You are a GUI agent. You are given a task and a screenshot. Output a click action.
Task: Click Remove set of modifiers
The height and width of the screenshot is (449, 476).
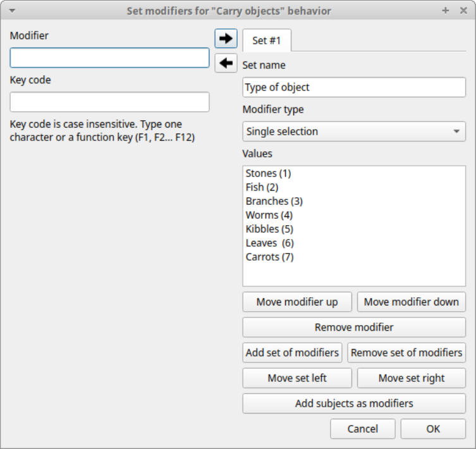click(x=406, y=352)
